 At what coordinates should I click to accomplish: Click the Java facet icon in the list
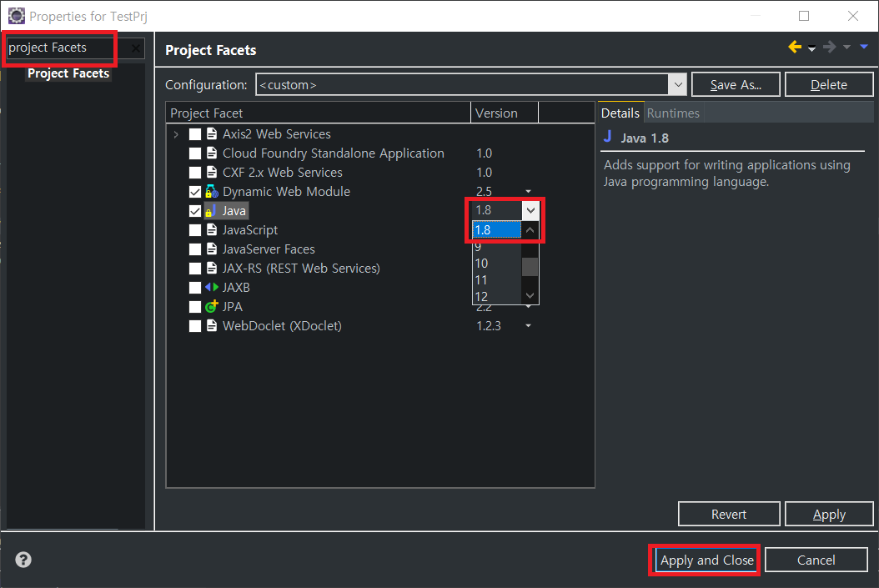211,211
